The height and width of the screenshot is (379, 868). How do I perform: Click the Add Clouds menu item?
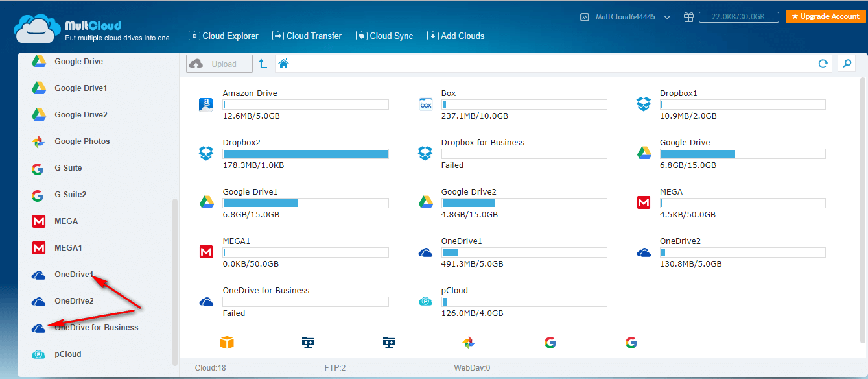456,36
